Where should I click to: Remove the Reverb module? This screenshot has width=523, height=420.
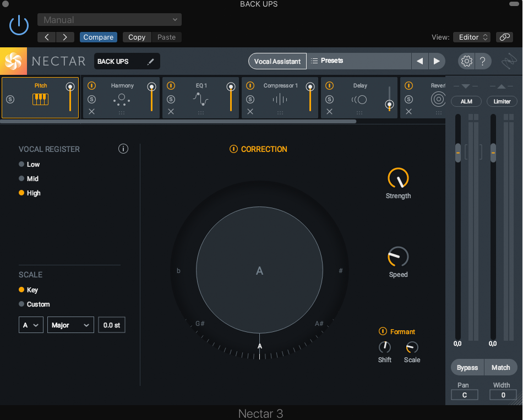coord(408,111)
